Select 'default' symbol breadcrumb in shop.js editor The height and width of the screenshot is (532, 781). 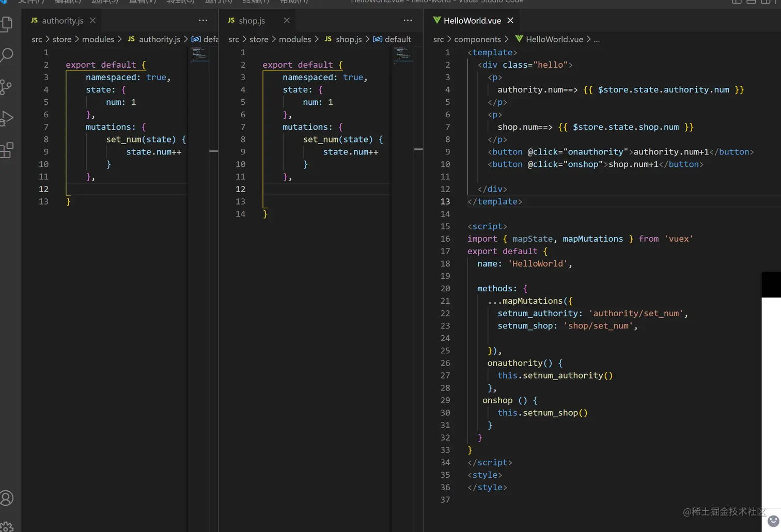click(398, 39)
